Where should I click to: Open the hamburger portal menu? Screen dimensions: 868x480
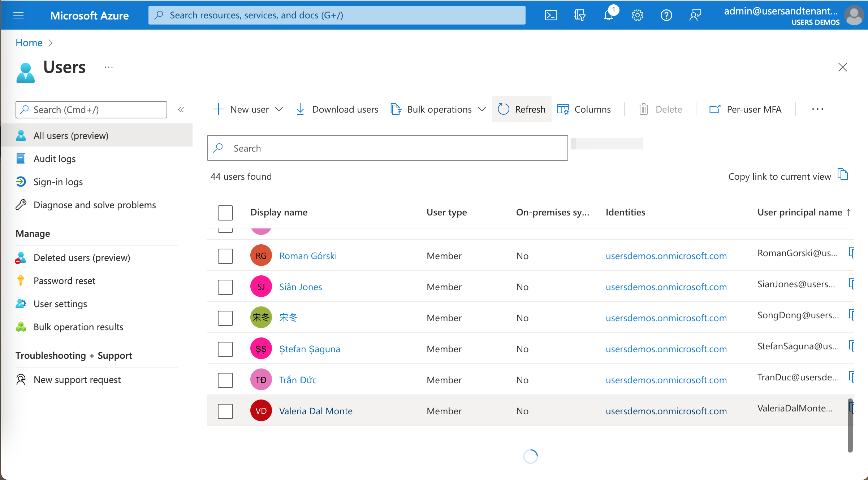point(18,15)
